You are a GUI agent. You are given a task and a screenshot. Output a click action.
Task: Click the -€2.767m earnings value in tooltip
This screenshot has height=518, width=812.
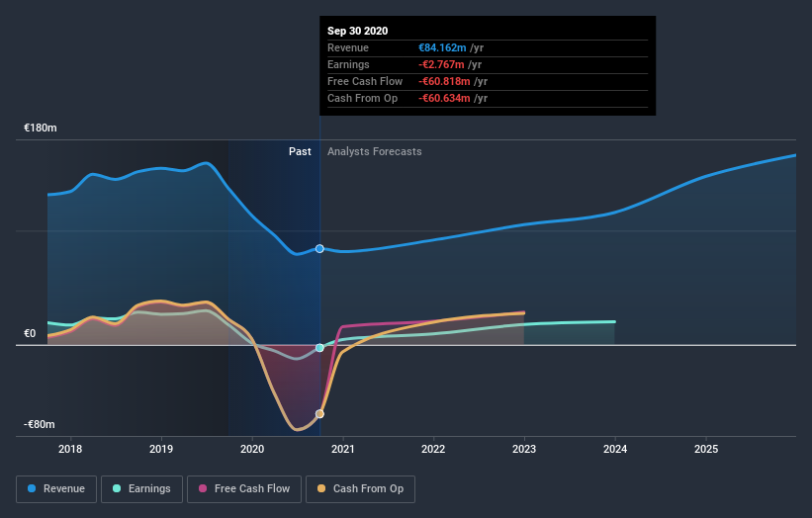point(441,64)
